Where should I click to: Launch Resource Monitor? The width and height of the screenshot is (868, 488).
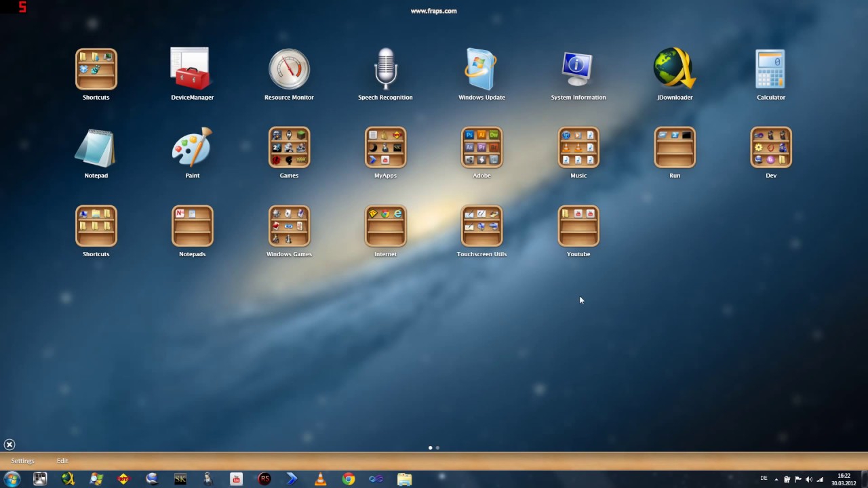coord(289,69)
